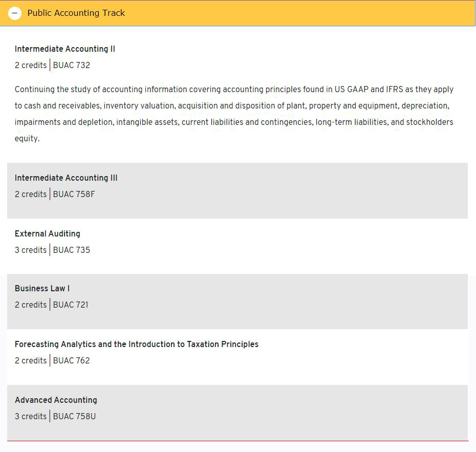Collapse the Intermediate Accounting II course row
476x452 pixels.
(x=65, y=49)
